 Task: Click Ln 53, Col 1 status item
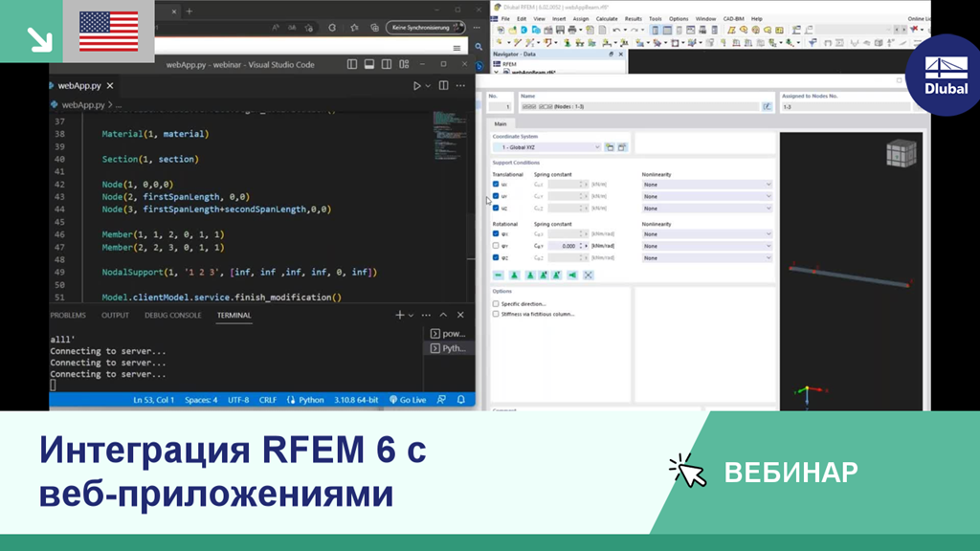tap(153, 400)
